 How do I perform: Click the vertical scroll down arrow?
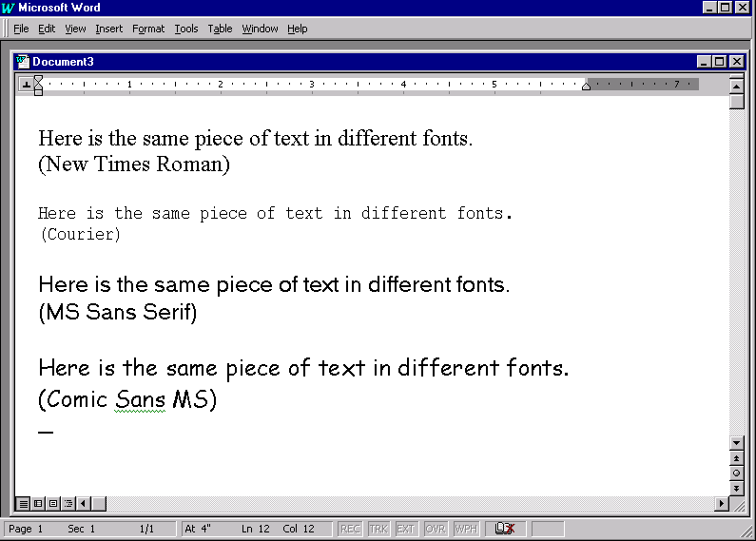pyautogui.click(x=736, y=443)
